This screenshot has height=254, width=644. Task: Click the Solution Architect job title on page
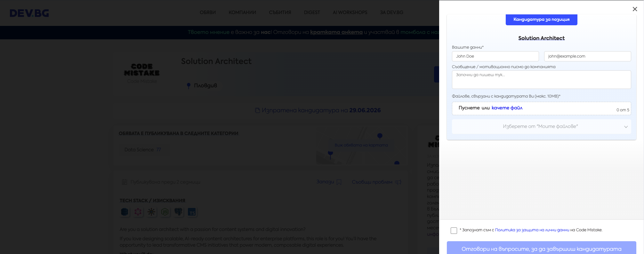(x=216, y=61)
